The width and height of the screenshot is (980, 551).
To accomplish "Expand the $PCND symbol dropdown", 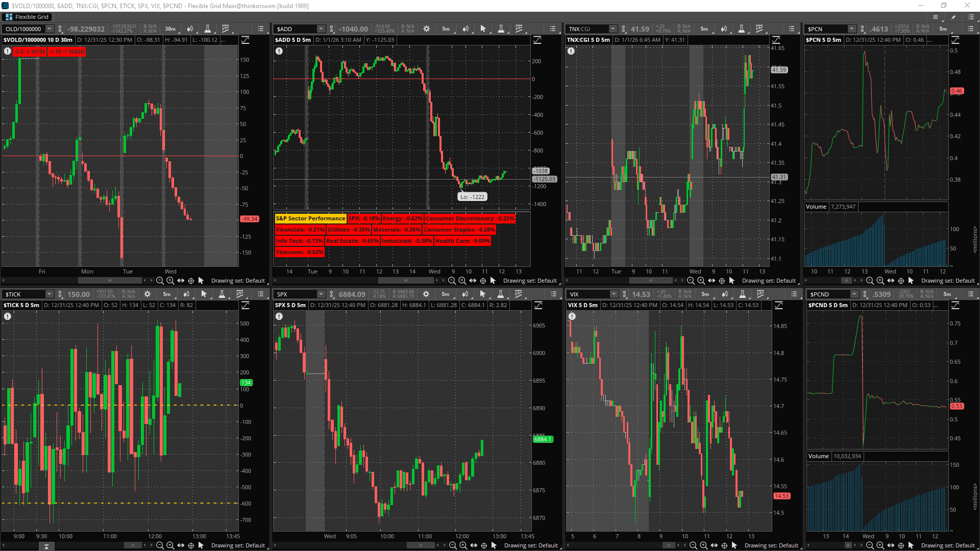I will [854, 294].
